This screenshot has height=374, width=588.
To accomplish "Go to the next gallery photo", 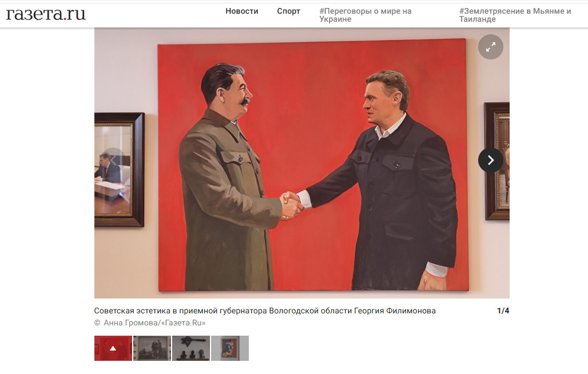I will coord(491,160).
